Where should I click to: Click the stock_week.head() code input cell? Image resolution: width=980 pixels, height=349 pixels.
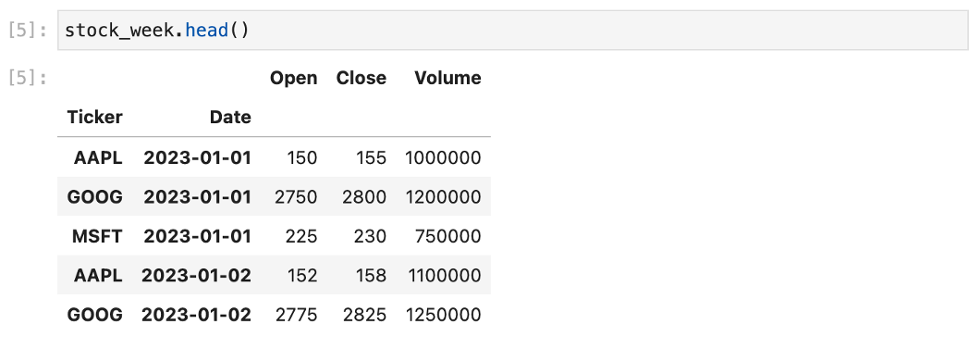(x=512, y=30)
